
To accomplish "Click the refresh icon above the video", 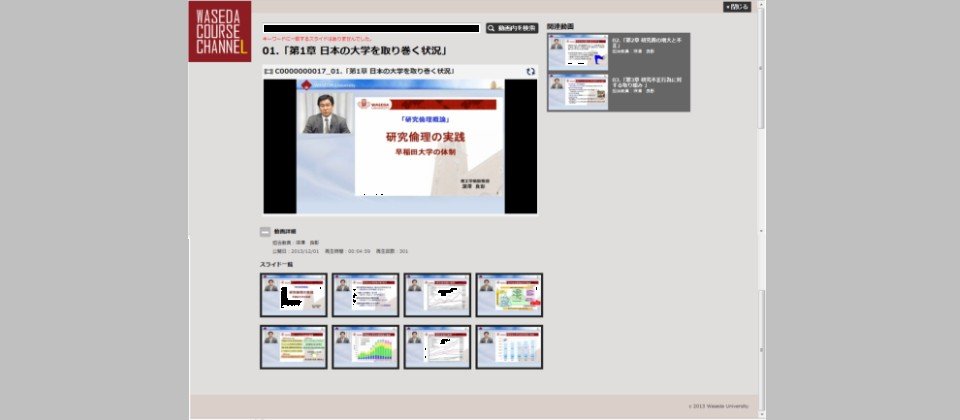I will pyautogui.click(x=530, y=71).
